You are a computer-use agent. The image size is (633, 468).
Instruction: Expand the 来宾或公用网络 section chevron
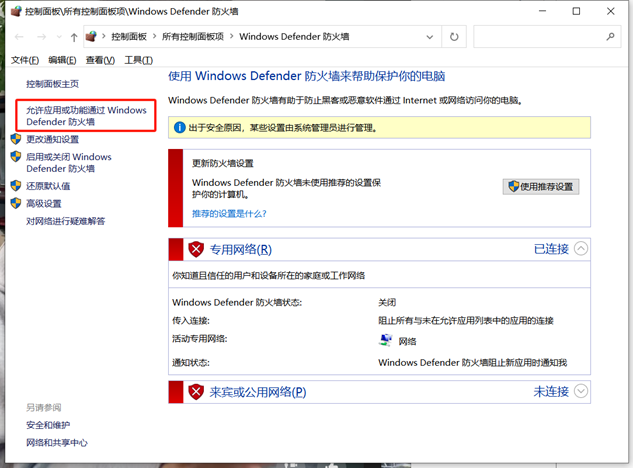pyautogui.click(x=581, y=391)
